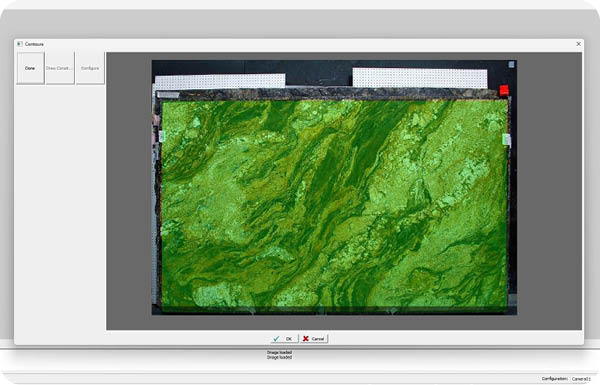Click the white label on the slab's right edge

click(x=506, y=140)
